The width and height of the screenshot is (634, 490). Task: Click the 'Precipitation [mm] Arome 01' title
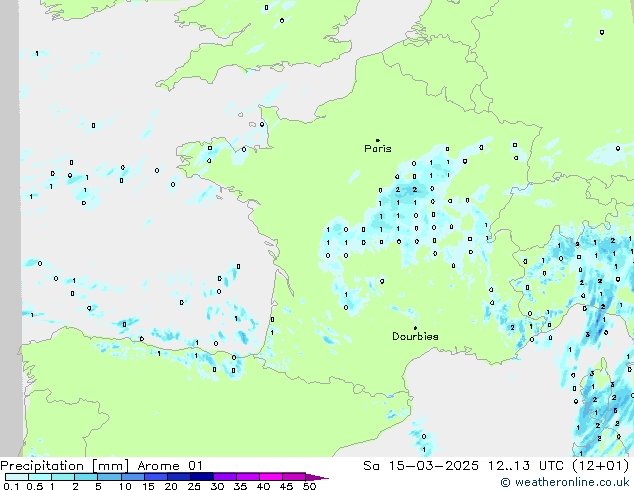click(x=101, y=466)
